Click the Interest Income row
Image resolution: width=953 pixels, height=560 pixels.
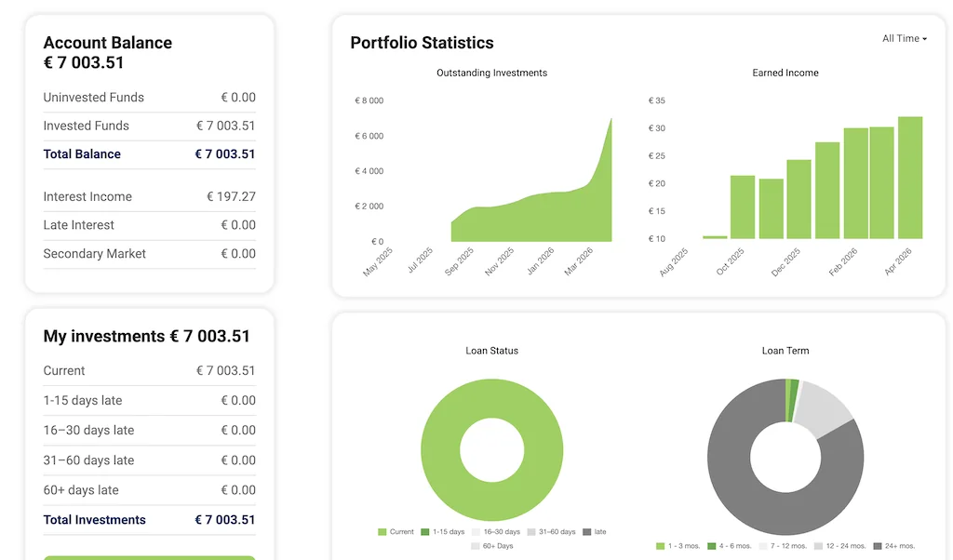[149, 197]
